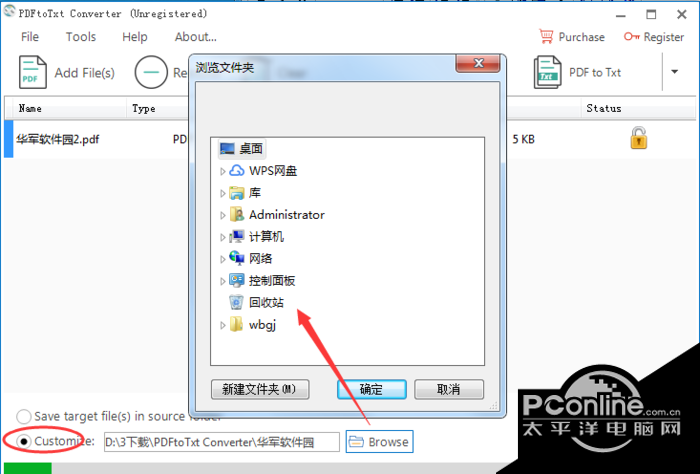Image resolution: width=700 pixels, height=474 pixels.
Task: Click the Browse folder button
Action: coord(379,441)
